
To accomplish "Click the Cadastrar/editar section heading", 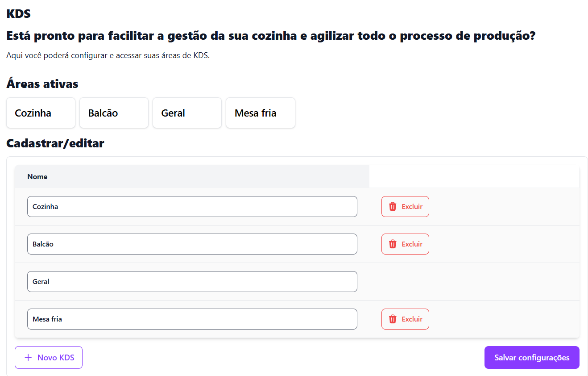I will point(55,143).
